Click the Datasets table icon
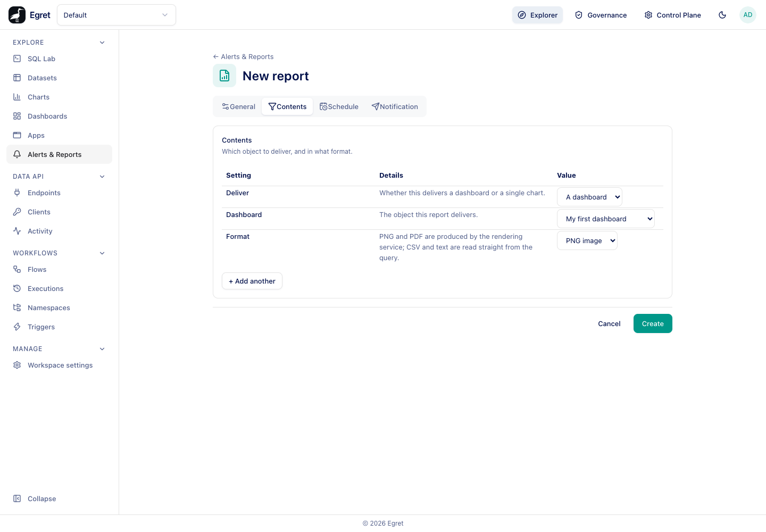766x532 pixels. [17, 78]
